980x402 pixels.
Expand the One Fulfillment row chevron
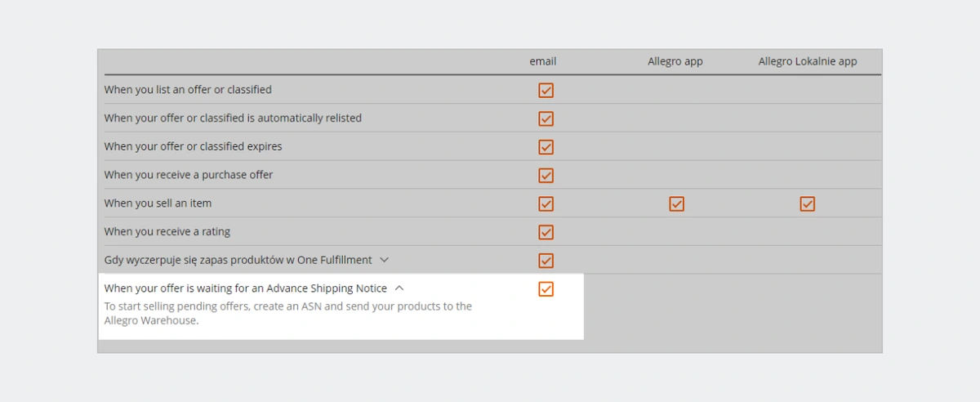[385, 260]
